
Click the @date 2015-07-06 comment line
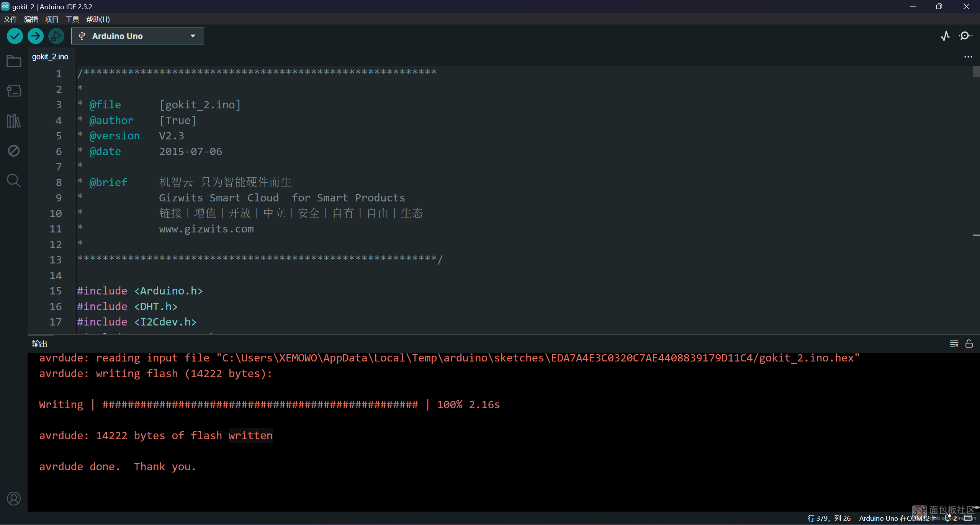pyautogui.click(x=149, y=151)
